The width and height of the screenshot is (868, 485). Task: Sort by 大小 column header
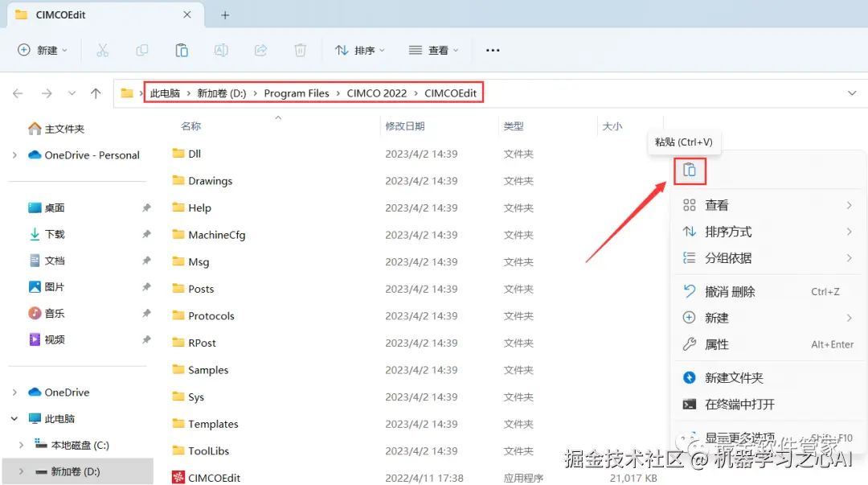point(612,126)
